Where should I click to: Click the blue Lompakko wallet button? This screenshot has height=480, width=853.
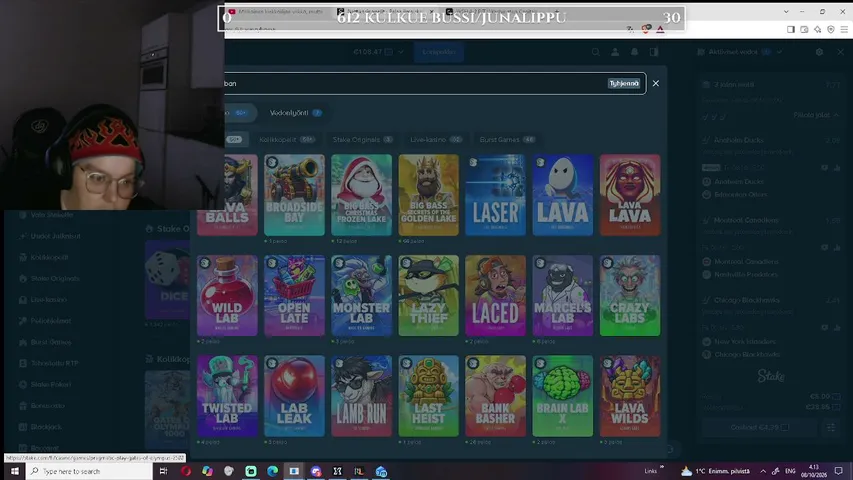pos(438,52)
